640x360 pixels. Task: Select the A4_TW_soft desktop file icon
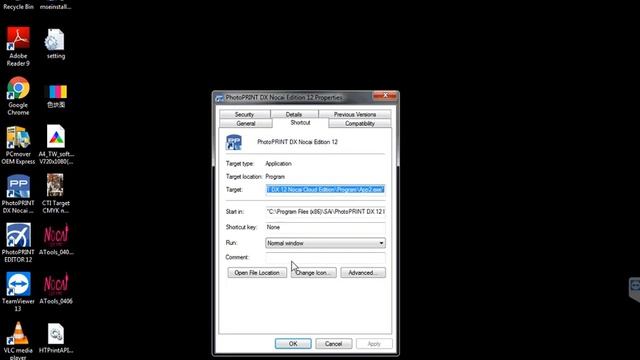(x=56, y=144)
